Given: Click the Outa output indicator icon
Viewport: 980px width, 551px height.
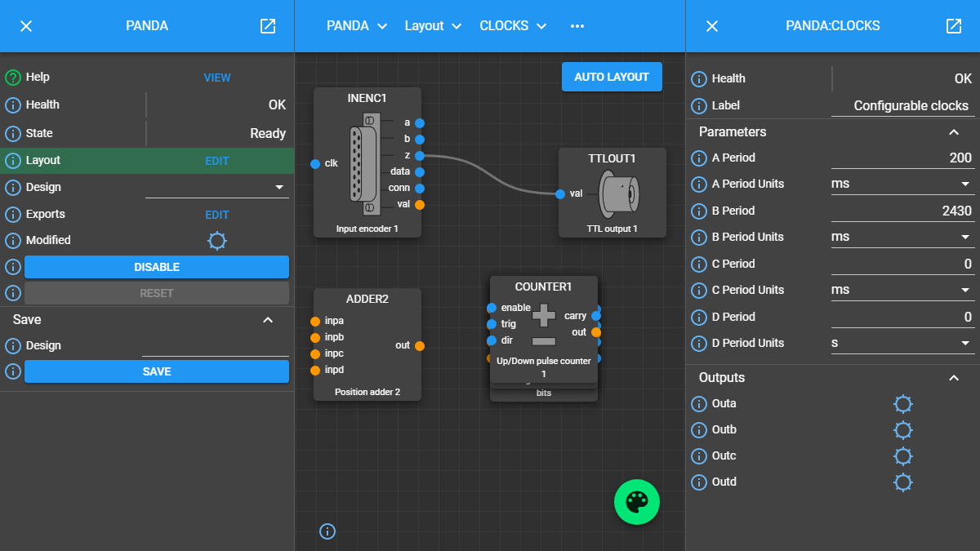Looking at the screenshot, I should pyautogui.click(x=902, y=404).
